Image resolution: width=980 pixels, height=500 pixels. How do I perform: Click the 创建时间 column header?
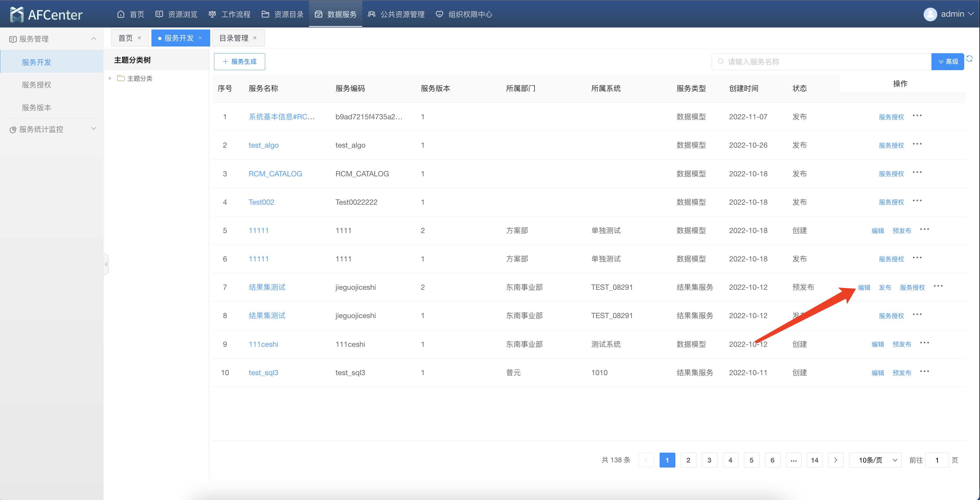[x=743, y=88]
